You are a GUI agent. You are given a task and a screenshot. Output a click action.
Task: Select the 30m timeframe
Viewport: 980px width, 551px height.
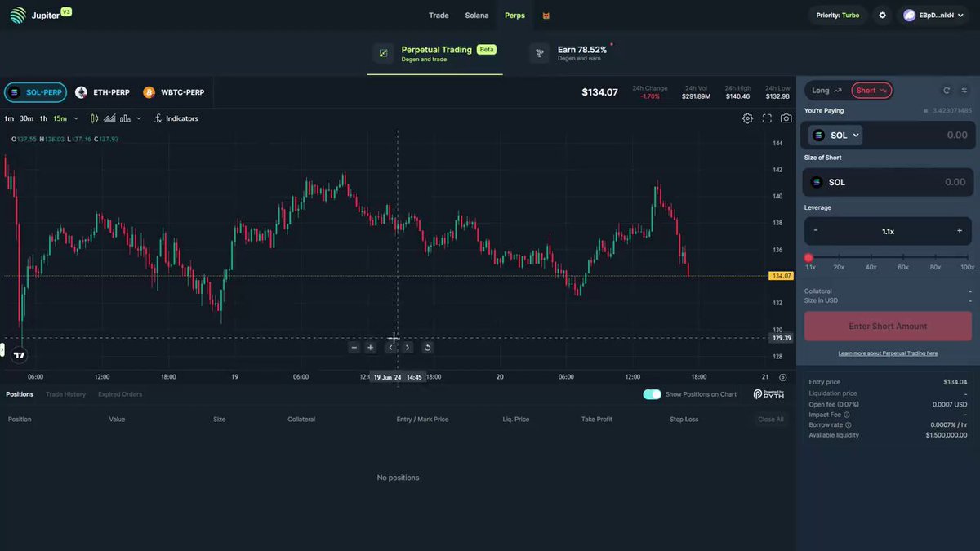27,118
